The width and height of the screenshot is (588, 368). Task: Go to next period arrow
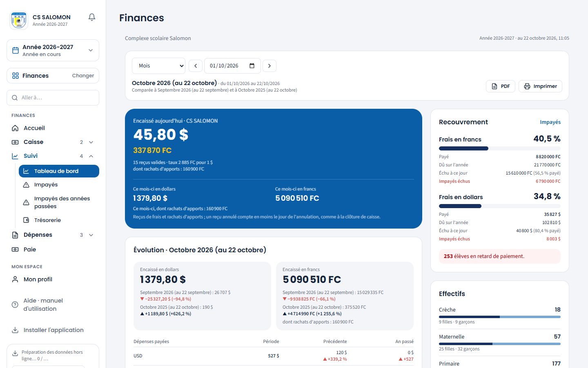[x=269, y=66]
